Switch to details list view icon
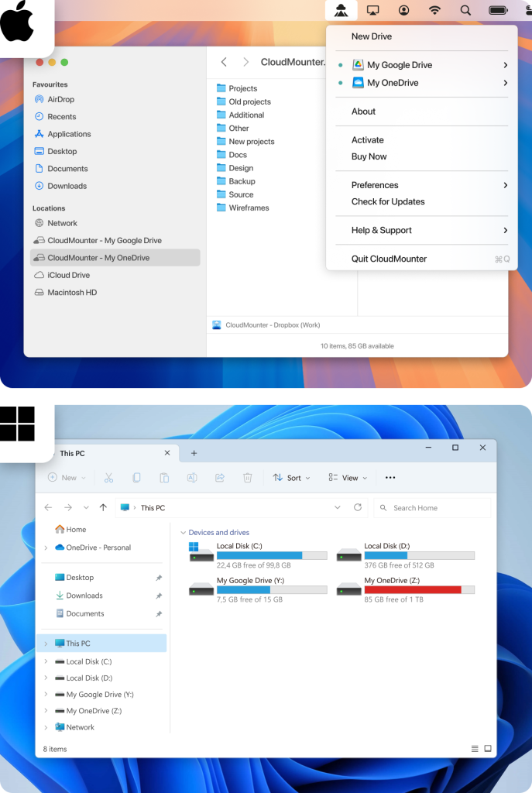 [474, 749]
